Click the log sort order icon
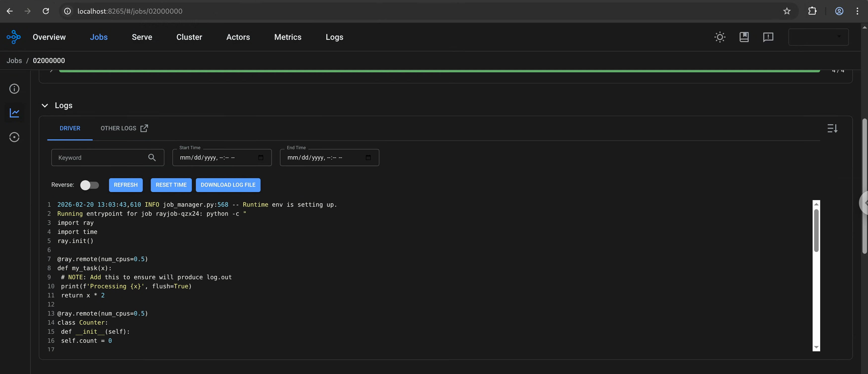The height and width of the screenshot is (374, 868). 832,128
